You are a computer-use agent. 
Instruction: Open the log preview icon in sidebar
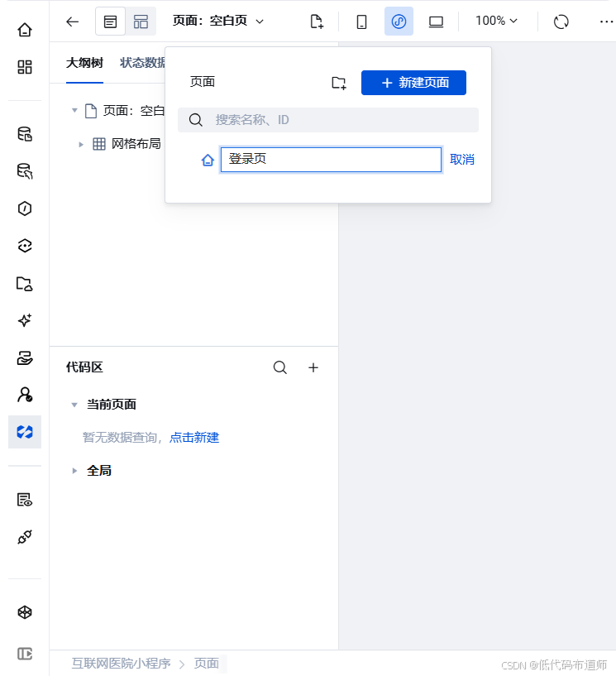[x=25, y=500]
